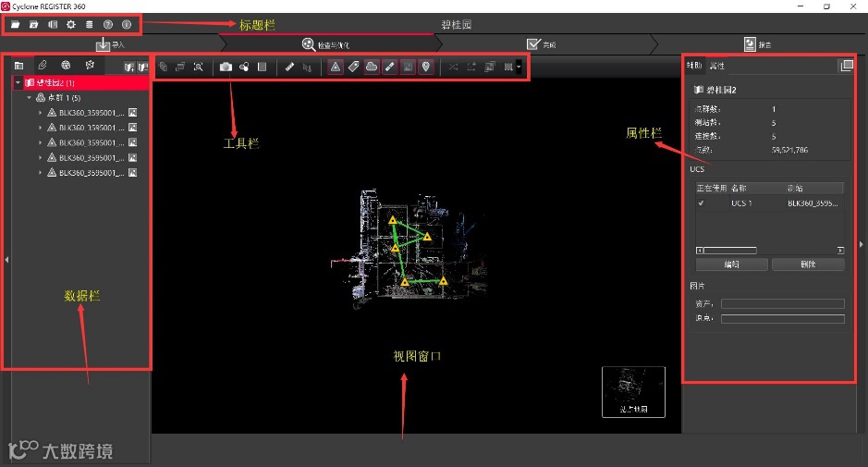Expand the last BLK360_3595001 setup row
Viewport: 868px width, 467px height.
40,172
